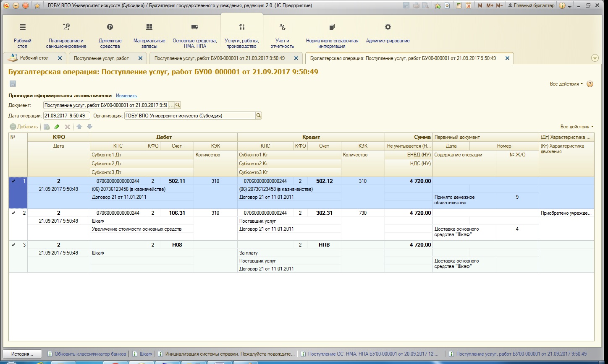Click the delete X toolbar icon
Viewport: 608px width, 364px height.
tap(67, 127)
